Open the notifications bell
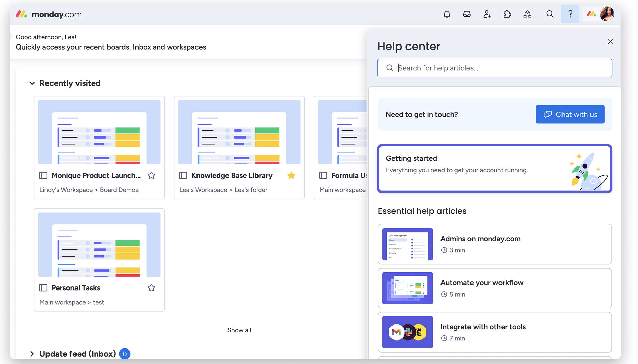 (447, 14)
